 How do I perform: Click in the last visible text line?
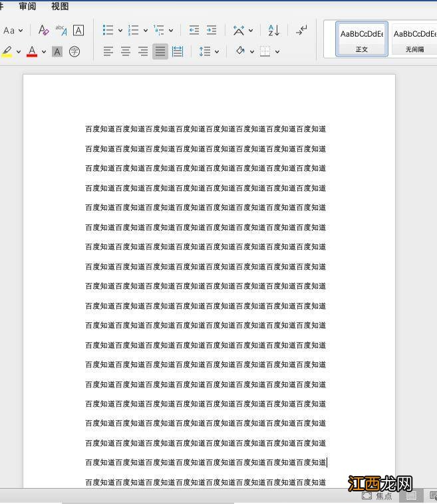coord(206,482)
